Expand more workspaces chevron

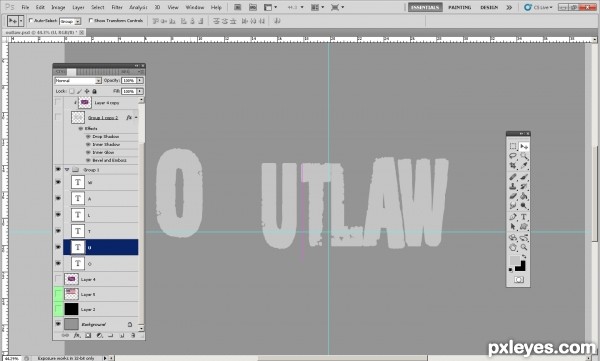(x=509, y=7)
